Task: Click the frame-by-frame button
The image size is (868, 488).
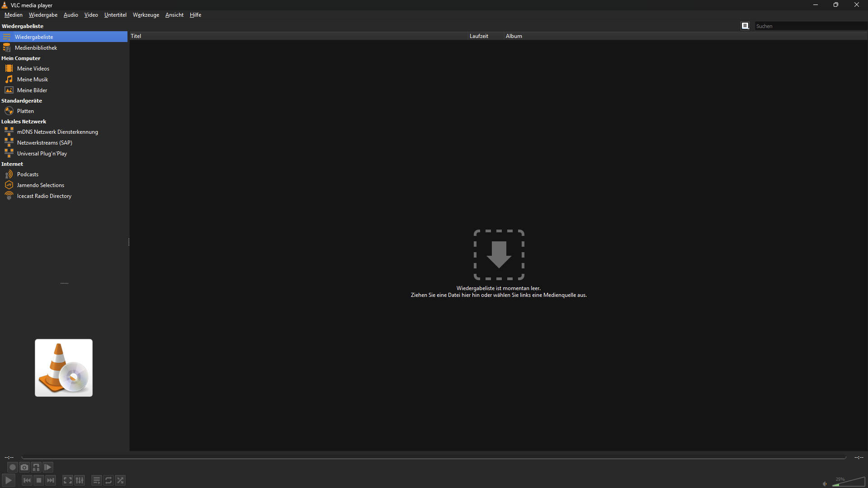Action: (x=48, y=467)
